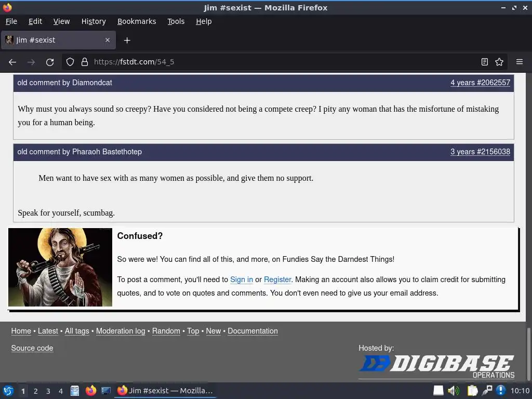Launch the file manager from the taskbar
Image resolution: width=532 pixels, height=399 pixels.
coord(75,391)
